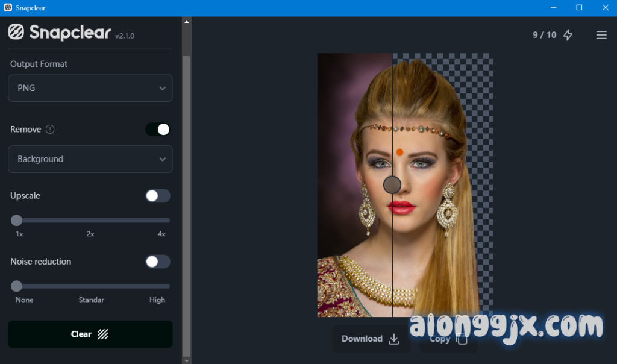The width and height of the screenshot is (617, 364).
Task: Click the Upscale slider handle at 1x
Action: click(17, 221)
